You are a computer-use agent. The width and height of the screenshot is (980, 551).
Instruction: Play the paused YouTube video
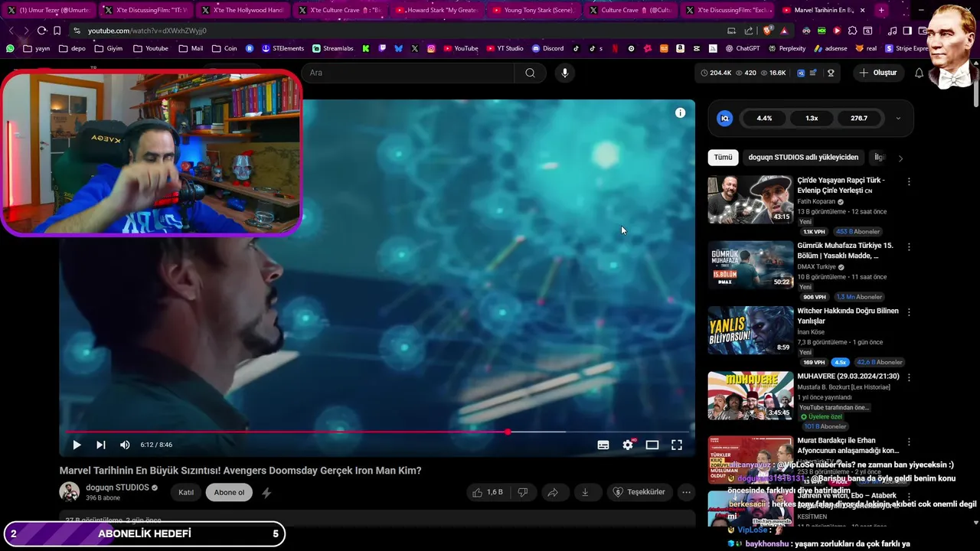point(77,445)
